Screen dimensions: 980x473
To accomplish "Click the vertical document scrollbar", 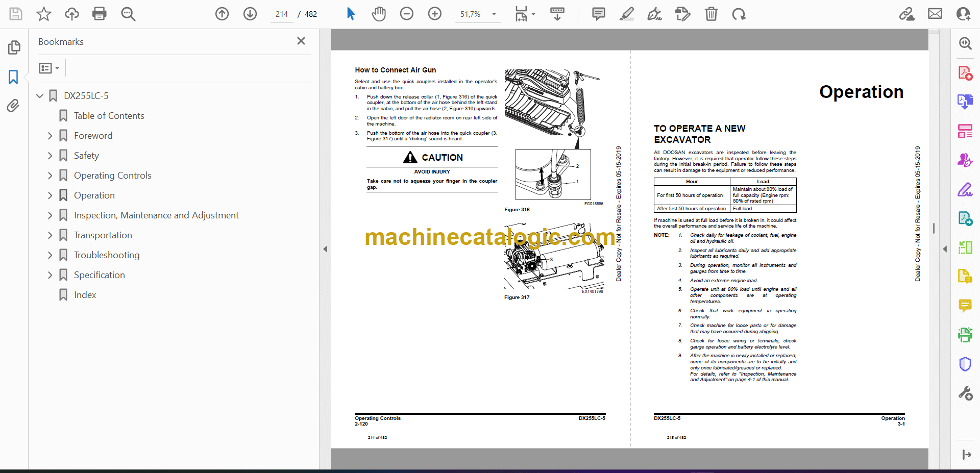I will point(934,228).
